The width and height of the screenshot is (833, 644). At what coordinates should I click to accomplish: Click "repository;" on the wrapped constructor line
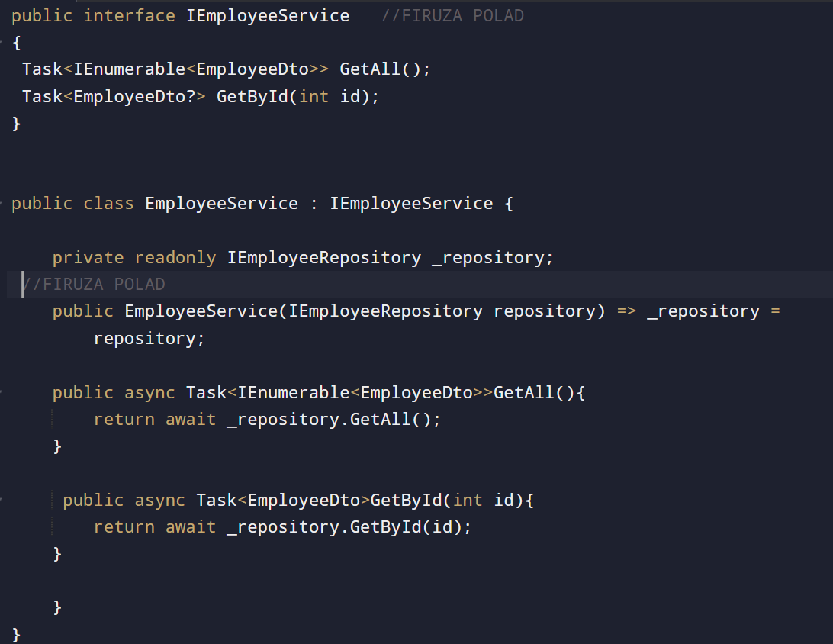point(150,339)
